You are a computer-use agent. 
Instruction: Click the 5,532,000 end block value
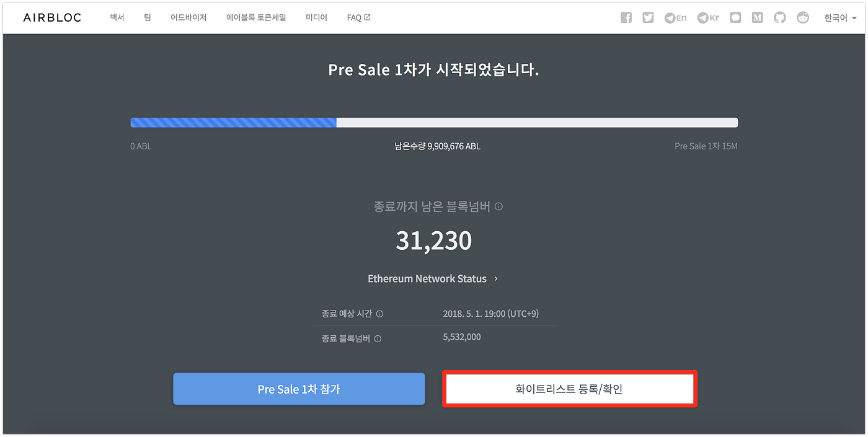pyautogui.click(x=462, y=337)
